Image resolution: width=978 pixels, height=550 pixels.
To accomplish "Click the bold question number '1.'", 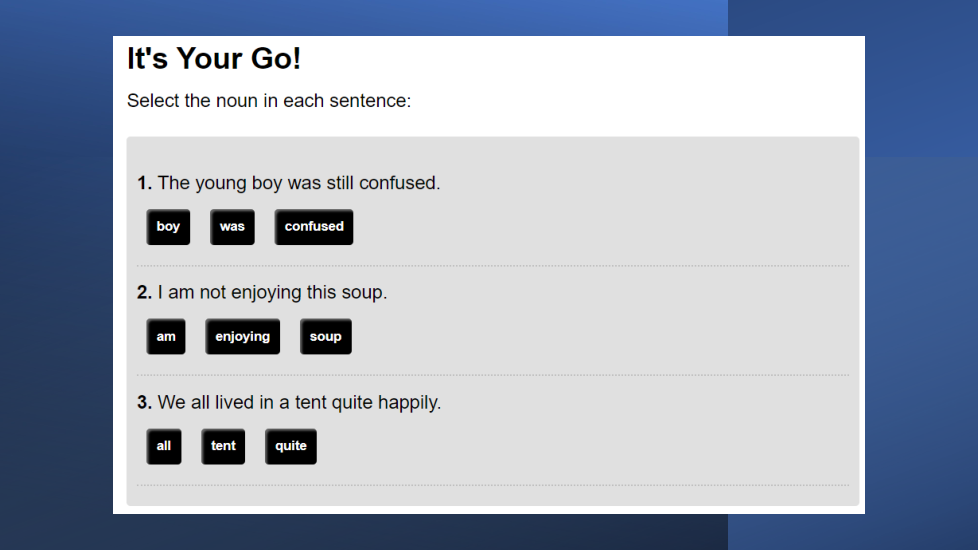I will click(145, 183).
